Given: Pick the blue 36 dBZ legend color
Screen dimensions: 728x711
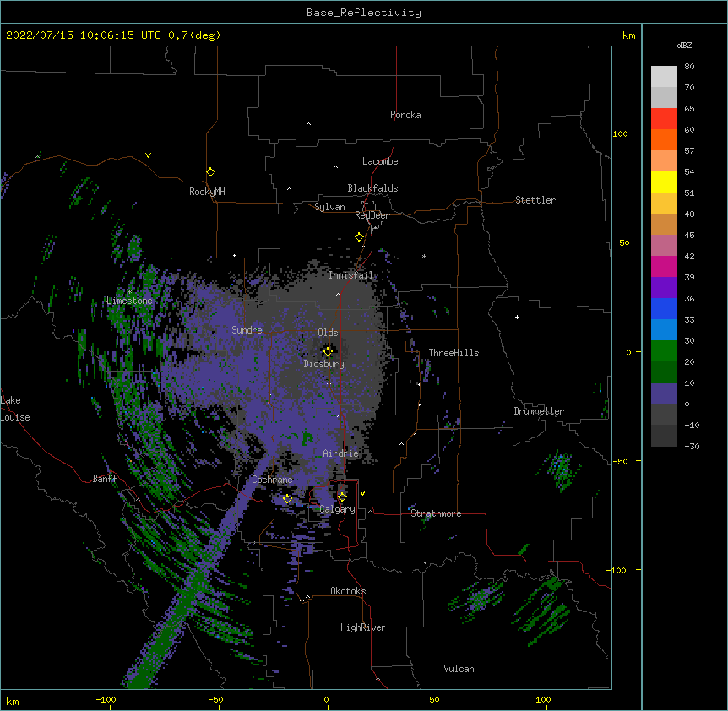Looking at the screenshot, I should click(x=664, y=308).
